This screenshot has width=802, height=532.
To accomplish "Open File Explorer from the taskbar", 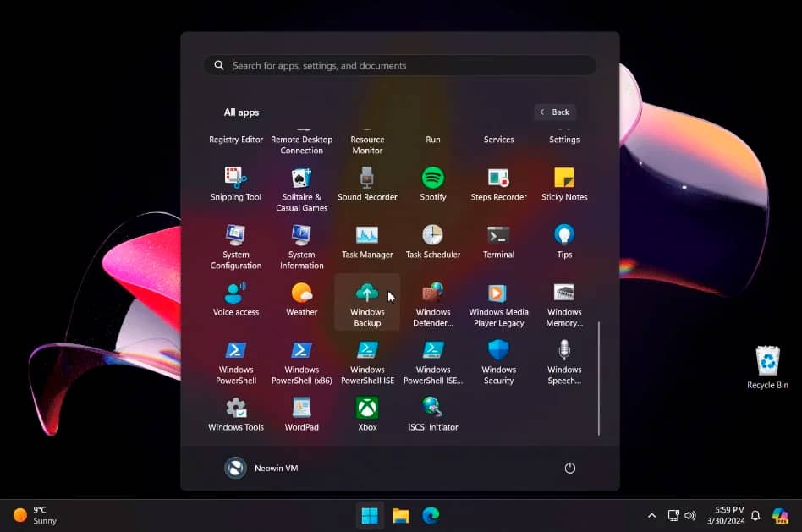I will 401,515.
